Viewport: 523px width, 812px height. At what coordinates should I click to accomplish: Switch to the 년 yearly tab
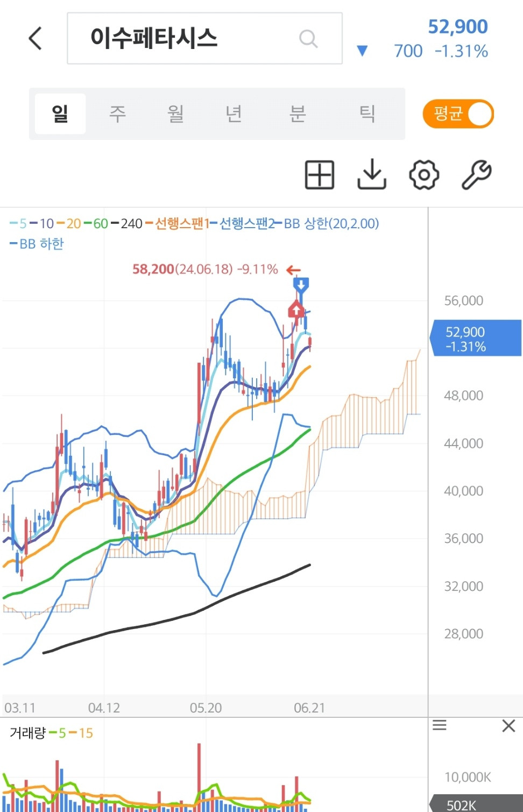(234, 114)
